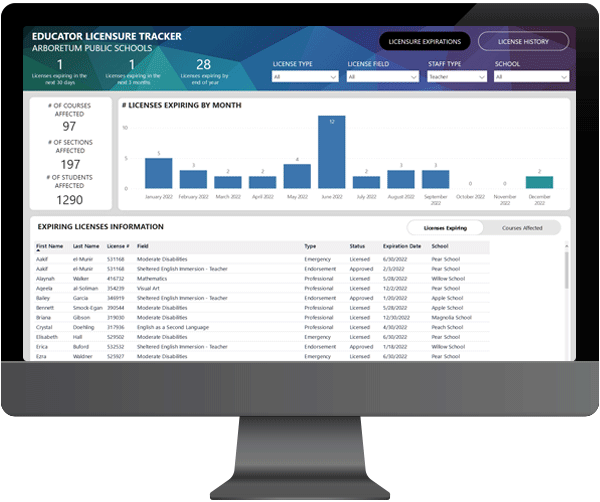Screen dimensions: 600x502
Task: Click last name 'Buford' in table
Action: pyautogui.click(x=81, y=347)
